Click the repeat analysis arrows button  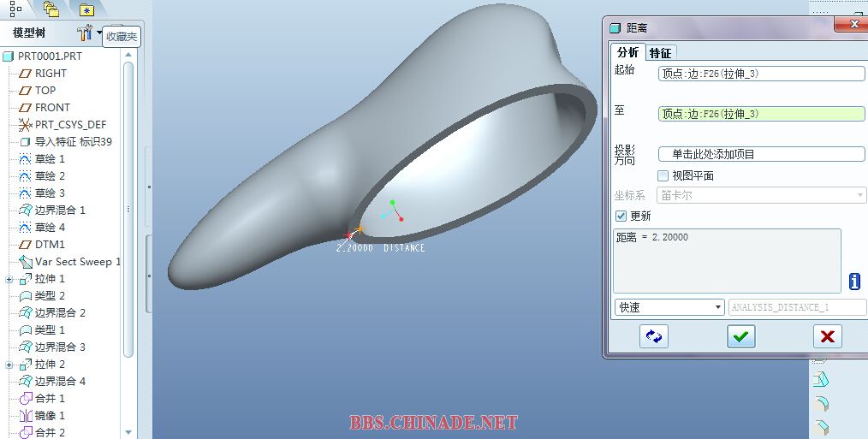pos(654,336)
